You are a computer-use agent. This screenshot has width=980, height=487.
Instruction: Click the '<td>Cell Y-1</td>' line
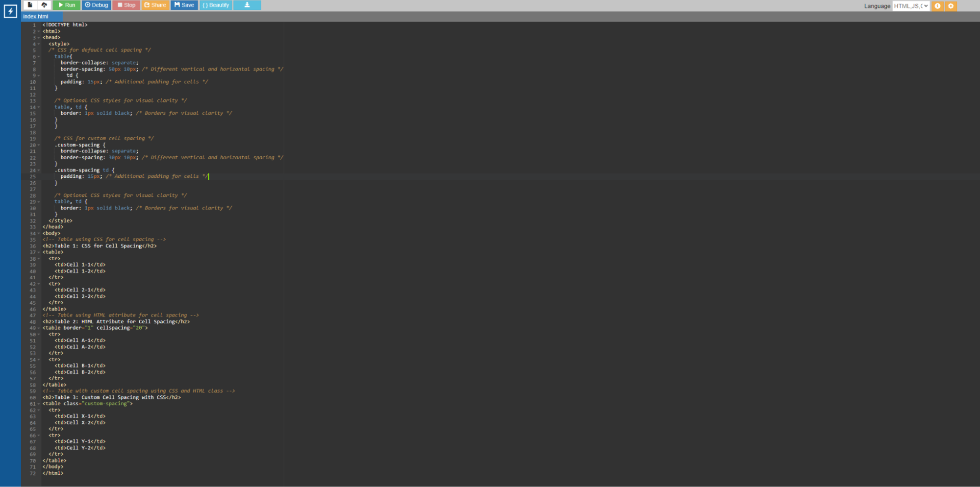click(x=80, y=441)
